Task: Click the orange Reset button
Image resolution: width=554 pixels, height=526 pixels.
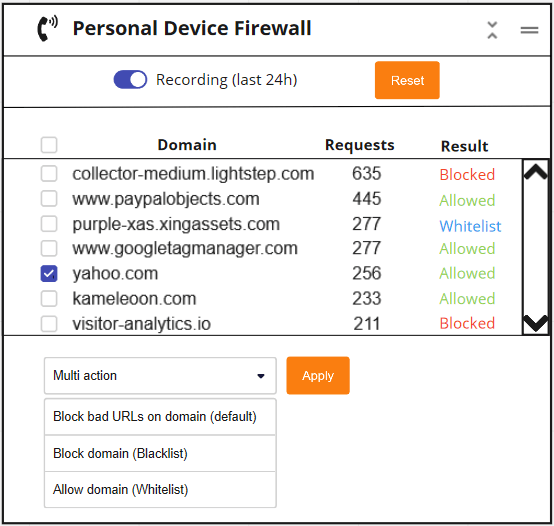Action: (407, 80)
